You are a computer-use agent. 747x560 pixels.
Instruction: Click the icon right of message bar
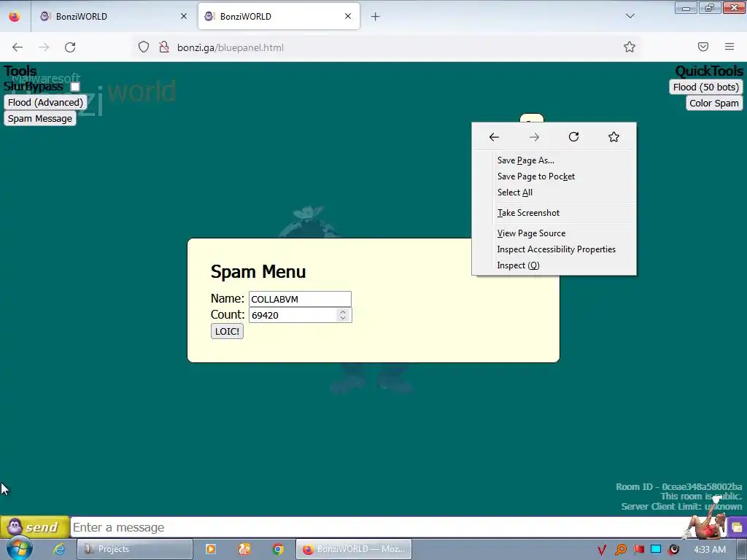coord(737,528)
